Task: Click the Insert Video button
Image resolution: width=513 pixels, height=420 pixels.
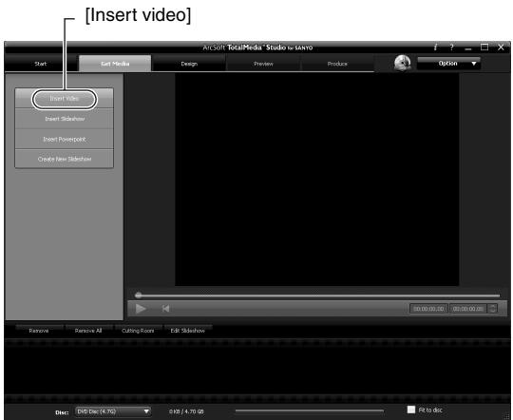Action: click(x=65, y=98)
